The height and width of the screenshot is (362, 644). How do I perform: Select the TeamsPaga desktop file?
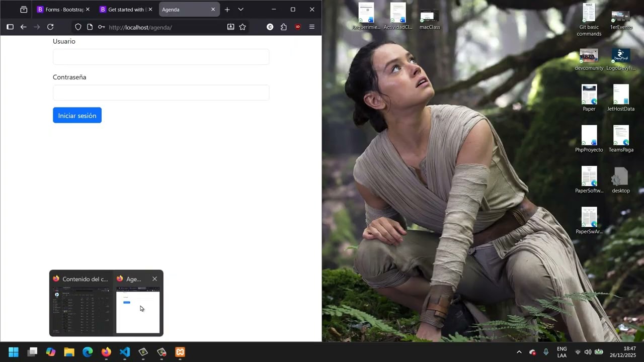click(621, 139)
